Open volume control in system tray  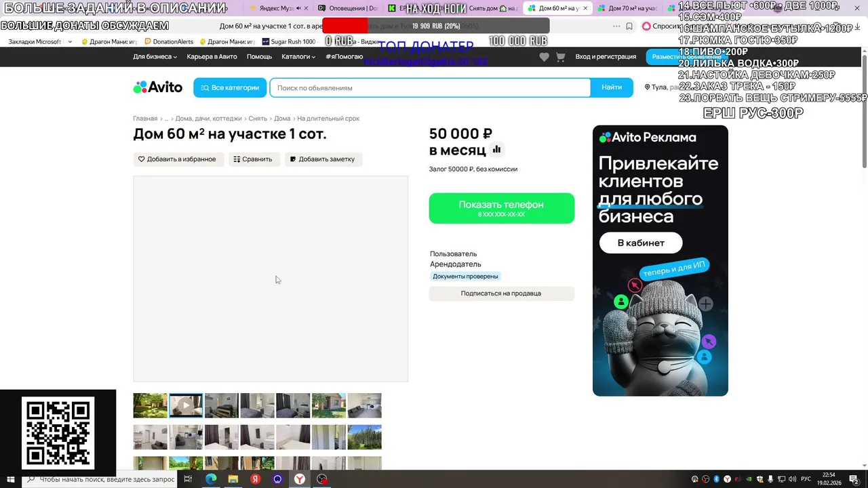[x=792, y=479]
